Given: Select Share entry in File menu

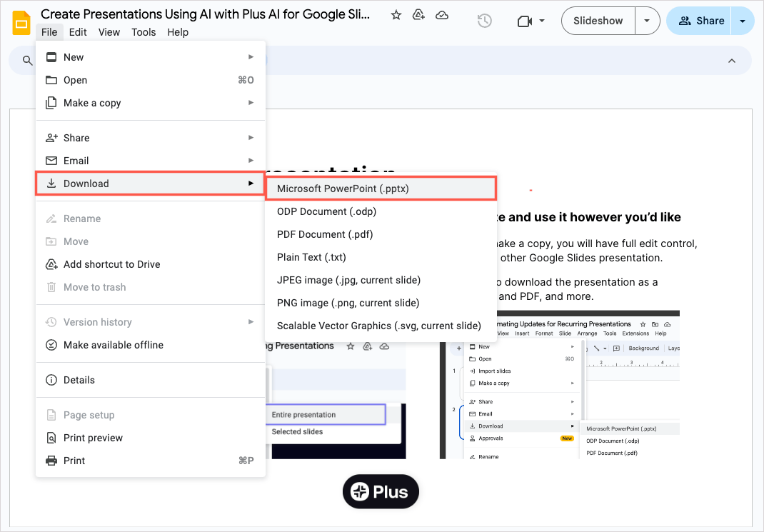Looking at the screenshot, I should click(x=151, y=138).
